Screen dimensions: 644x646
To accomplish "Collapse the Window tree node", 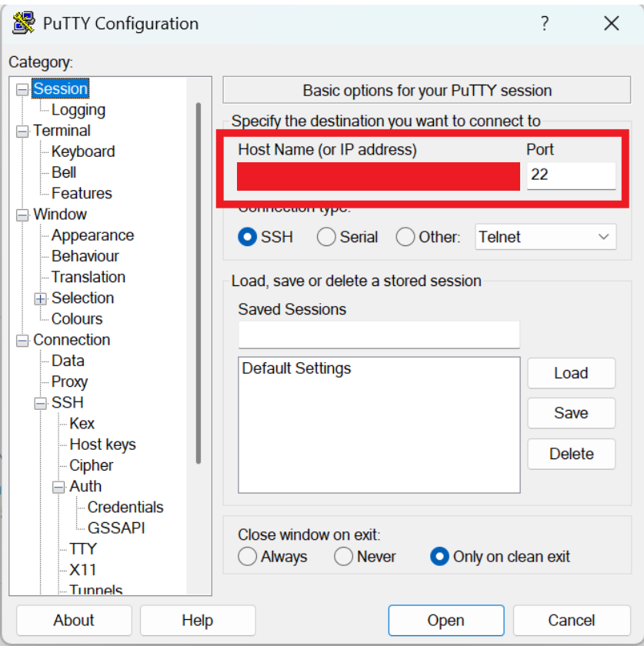I will coord(22,215).
